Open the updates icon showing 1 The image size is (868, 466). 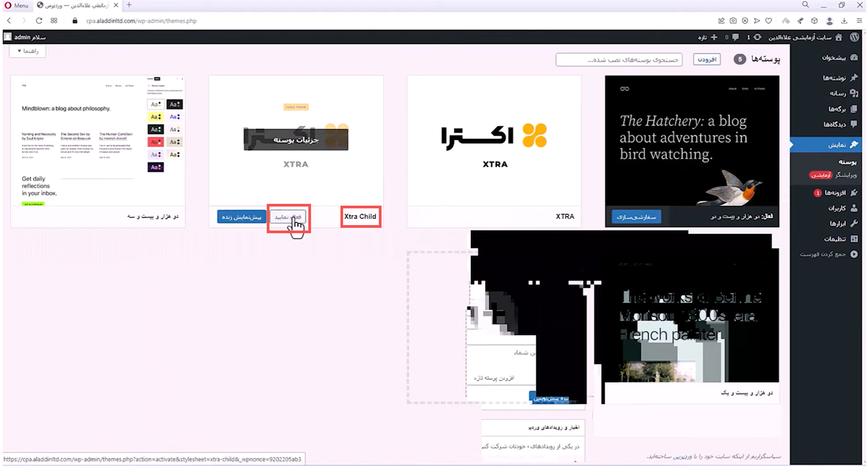pyautogui.click(x=757, y=37)
